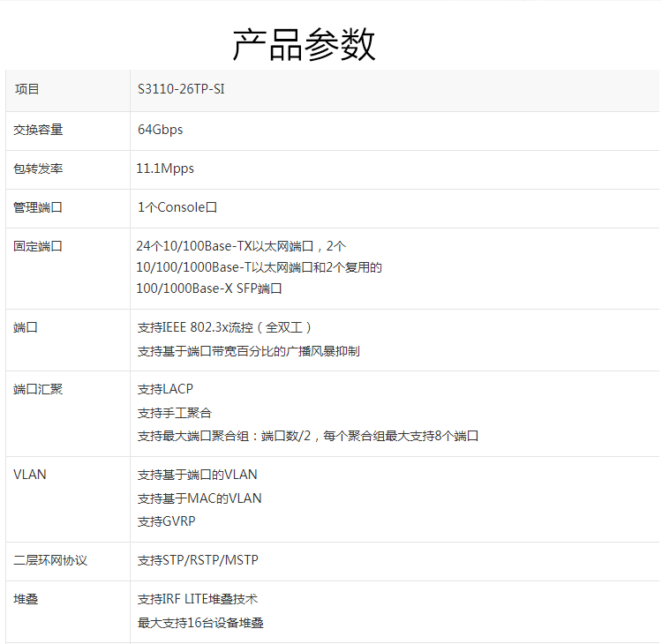
Task: Select the 包转发率 row label
Action: pyautogui.click(x=38, y=168)
